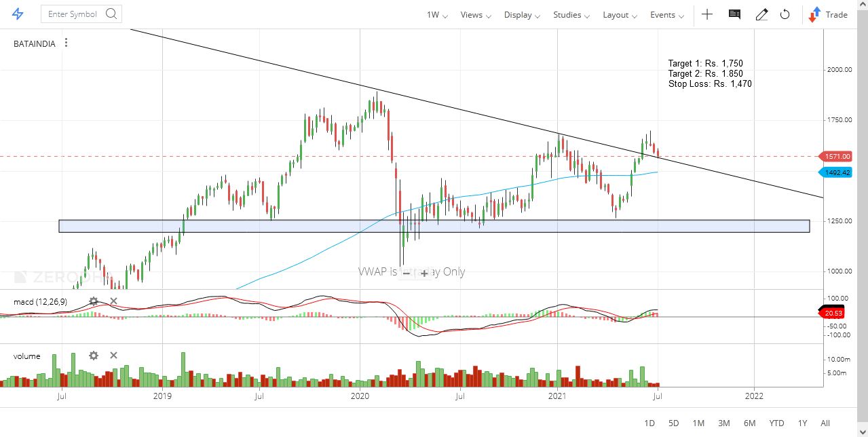Select the All range
Viewport: 868px width, 437px height.
(825, 423)
